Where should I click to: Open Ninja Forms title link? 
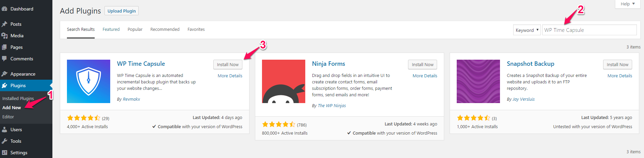[329, 64]
